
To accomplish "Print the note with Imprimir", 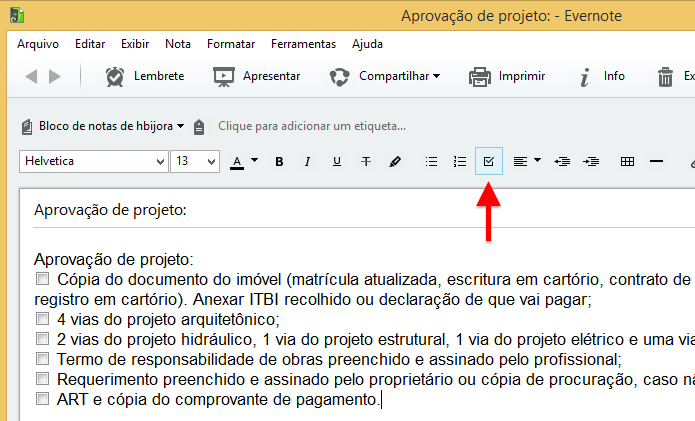I will (507, 76).
